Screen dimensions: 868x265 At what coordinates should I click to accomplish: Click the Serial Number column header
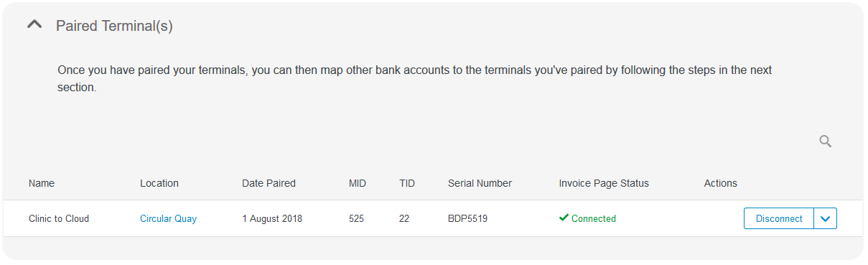tap(480, 183)
